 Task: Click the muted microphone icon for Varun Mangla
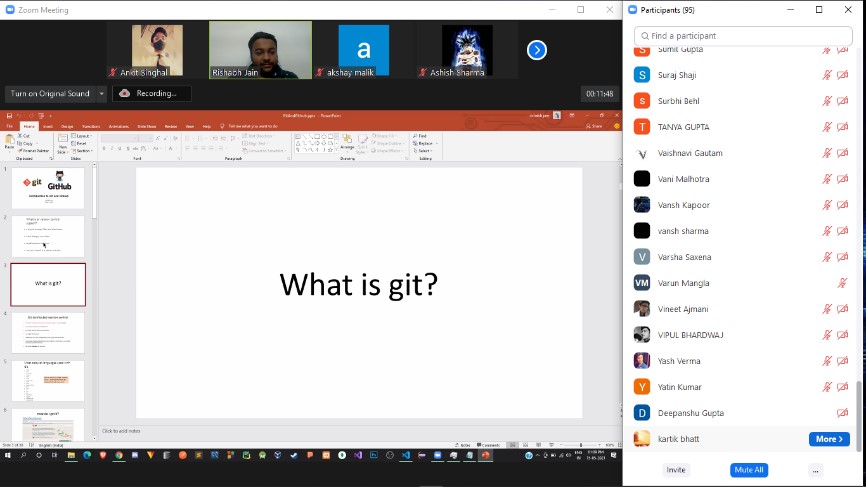point(843,283)
